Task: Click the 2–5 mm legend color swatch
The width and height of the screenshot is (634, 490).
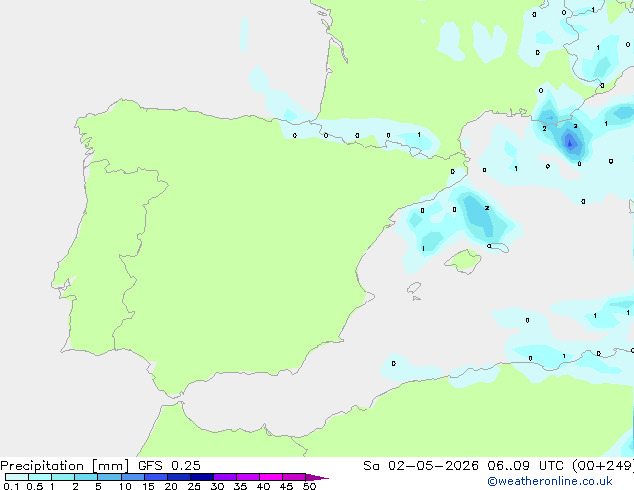Action: point(86,477)
